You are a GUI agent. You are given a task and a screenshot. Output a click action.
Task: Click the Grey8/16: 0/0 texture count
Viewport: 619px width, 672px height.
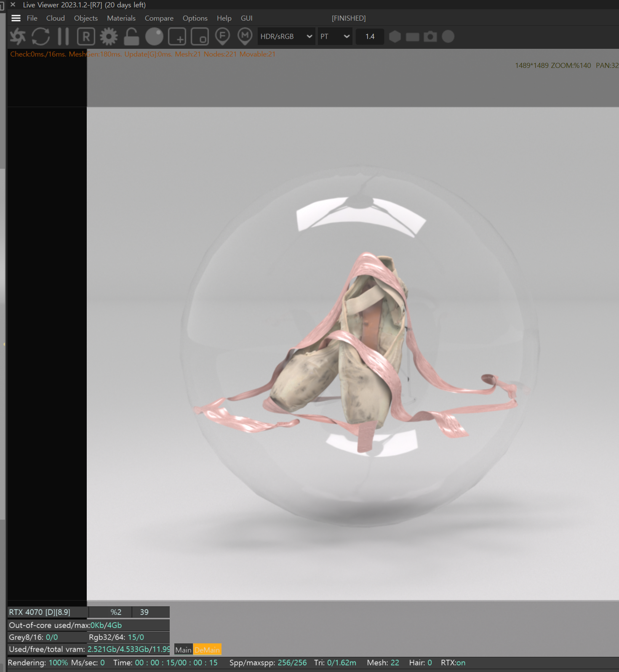pos(33,637)
